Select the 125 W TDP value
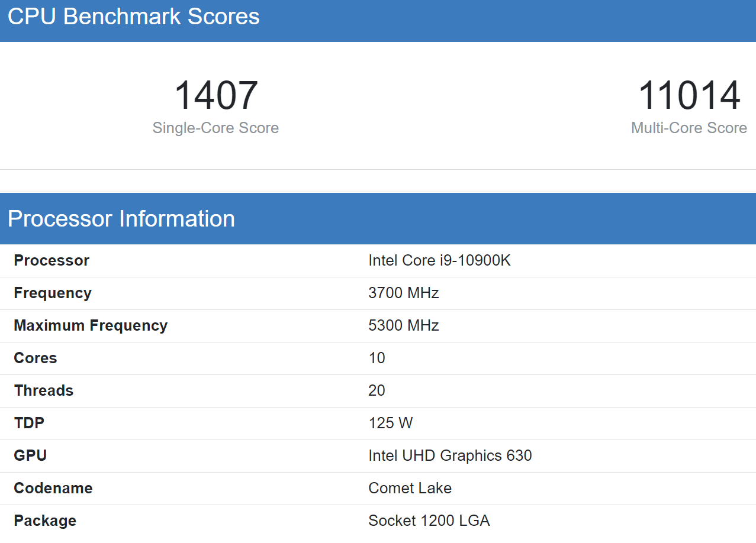Image resolution: width=756 pixels, height=543 pixels. coord(391,423)
